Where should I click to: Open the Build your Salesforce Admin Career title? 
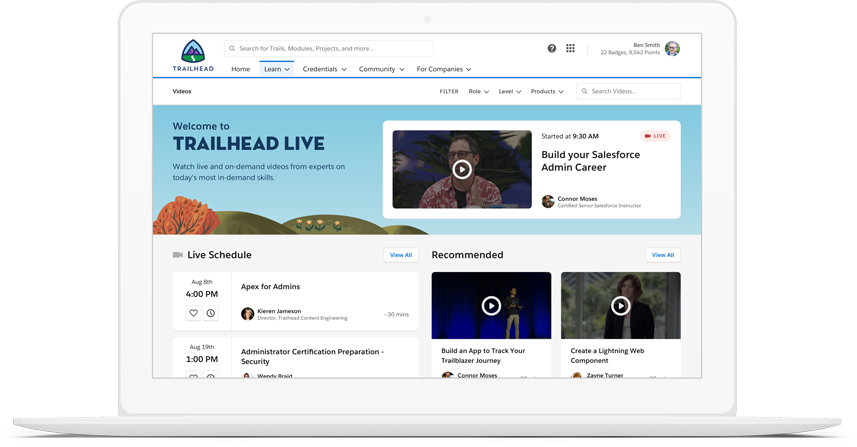(x=590, y=161)
